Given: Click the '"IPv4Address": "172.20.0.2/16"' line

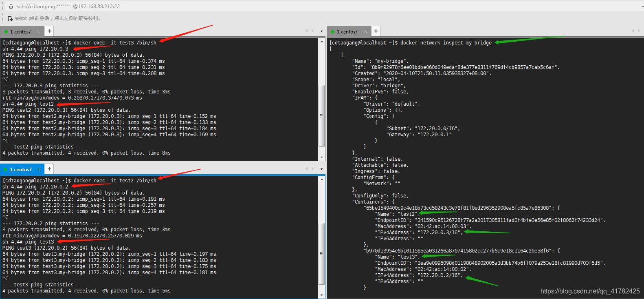Looking at the screenshot, I should 420,275.
